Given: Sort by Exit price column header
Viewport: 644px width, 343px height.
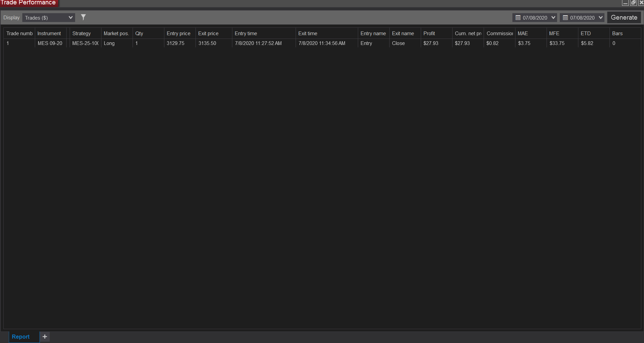Looking at the screenshot, I should [x=214, y=33].
